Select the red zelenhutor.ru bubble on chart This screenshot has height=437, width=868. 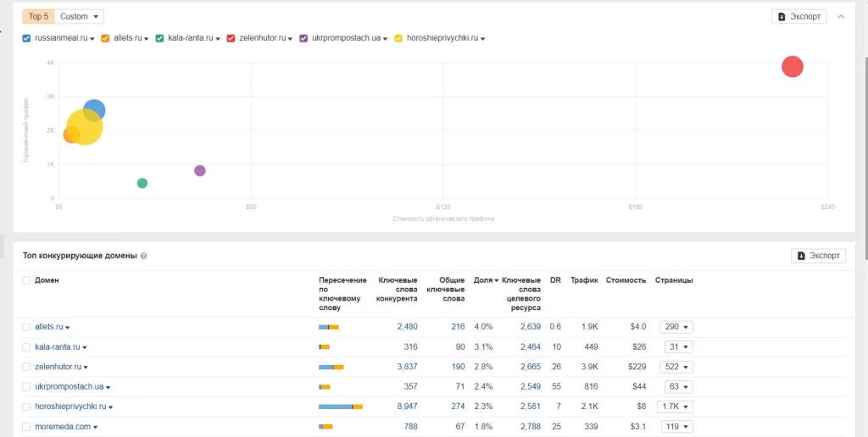[793, 66]
